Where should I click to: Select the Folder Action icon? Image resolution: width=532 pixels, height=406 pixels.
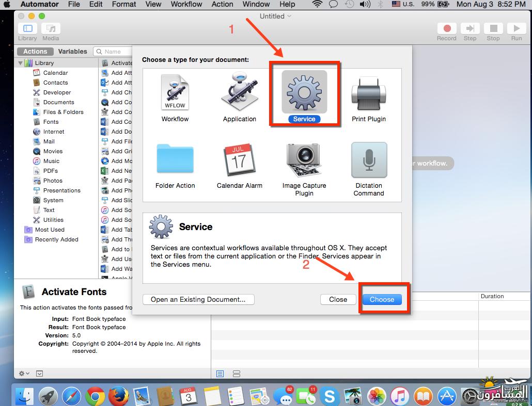click(x=175, y=159)
